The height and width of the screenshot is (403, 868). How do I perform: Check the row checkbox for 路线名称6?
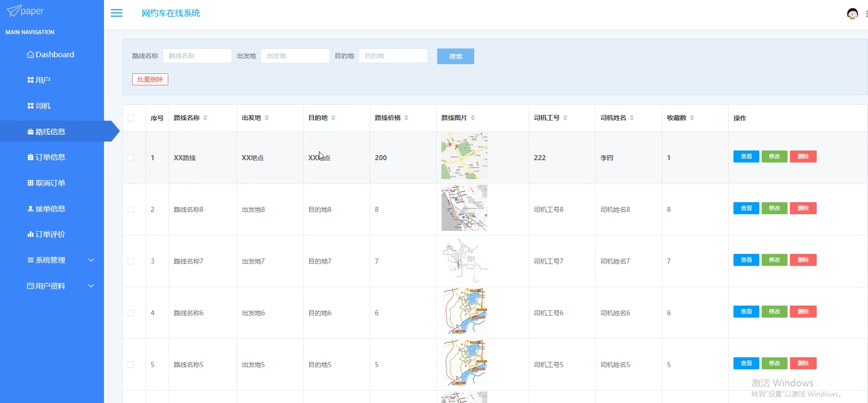131,313
